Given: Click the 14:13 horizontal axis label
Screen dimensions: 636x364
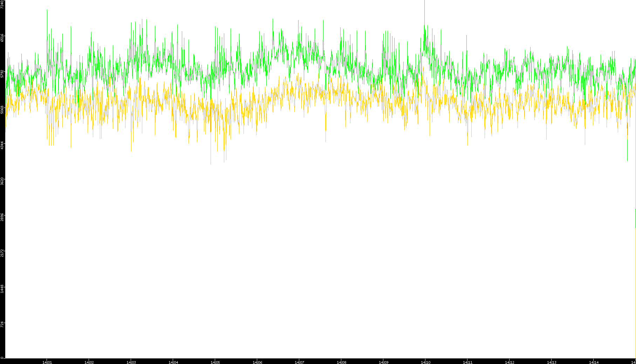Looking at the screenshot, I should point(552,362).
